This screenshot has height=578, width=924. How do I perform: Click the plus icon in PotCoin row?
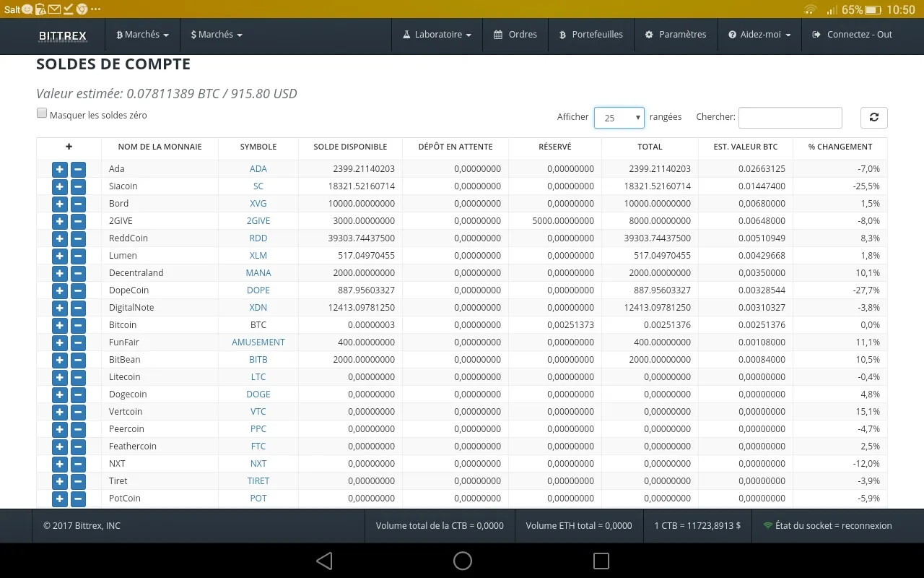coord(60,499)
